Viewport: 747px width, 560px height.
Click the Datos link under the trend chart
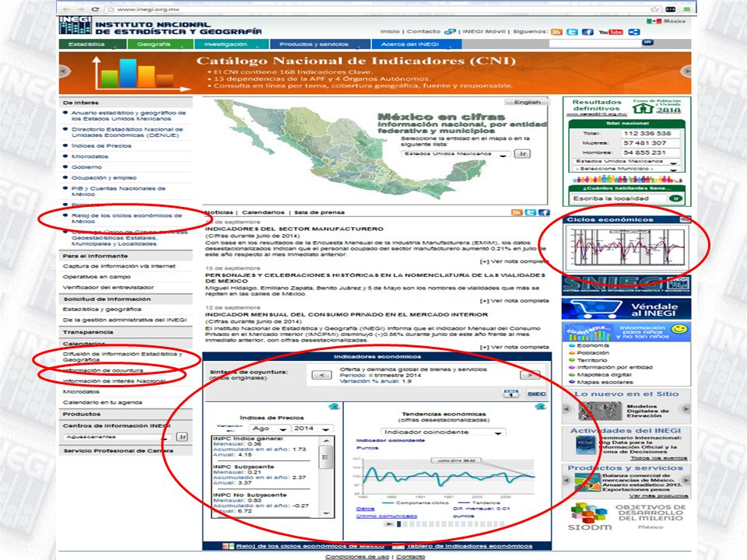point(366,509)
